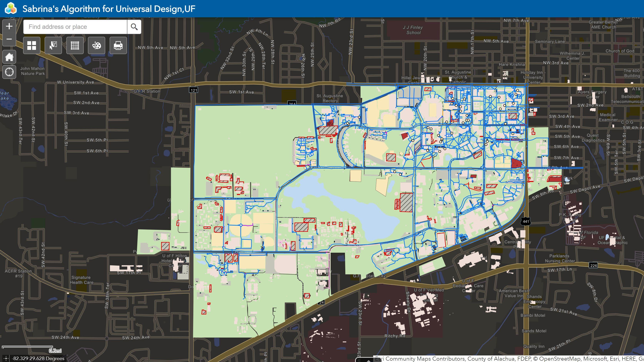Click the My Location crosshair button
The width and height of the screenshot is (644, 362).
pos(9,72)
